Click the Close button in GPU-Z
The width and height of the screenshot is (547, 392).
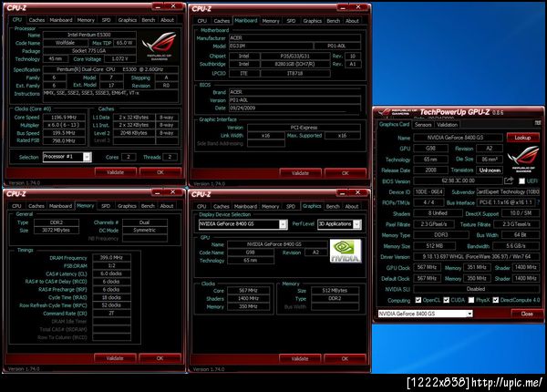[527, 314]
